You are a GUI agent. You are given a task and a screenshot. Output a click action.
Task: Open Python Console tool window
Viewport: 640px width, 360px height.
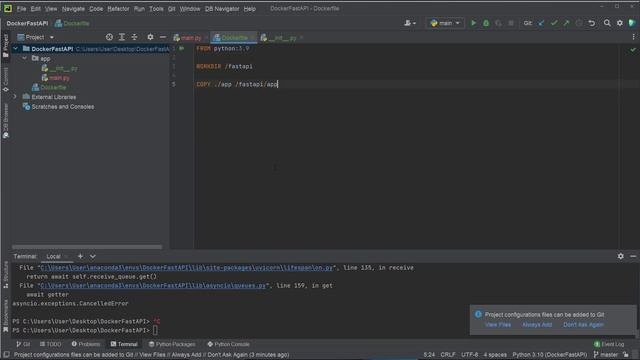pyautogui.click(x=228, y=344)
